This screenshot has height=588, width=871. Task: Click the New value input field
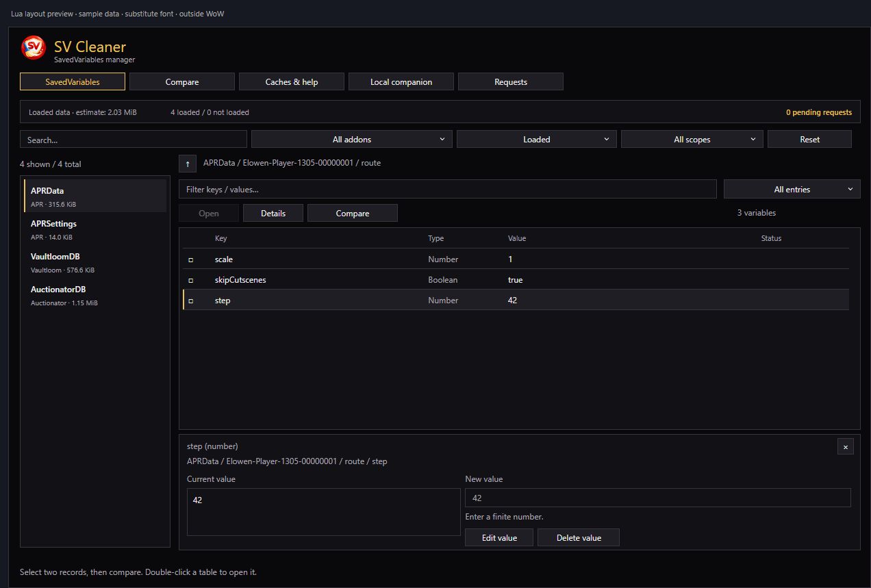[x=658, y=498]
